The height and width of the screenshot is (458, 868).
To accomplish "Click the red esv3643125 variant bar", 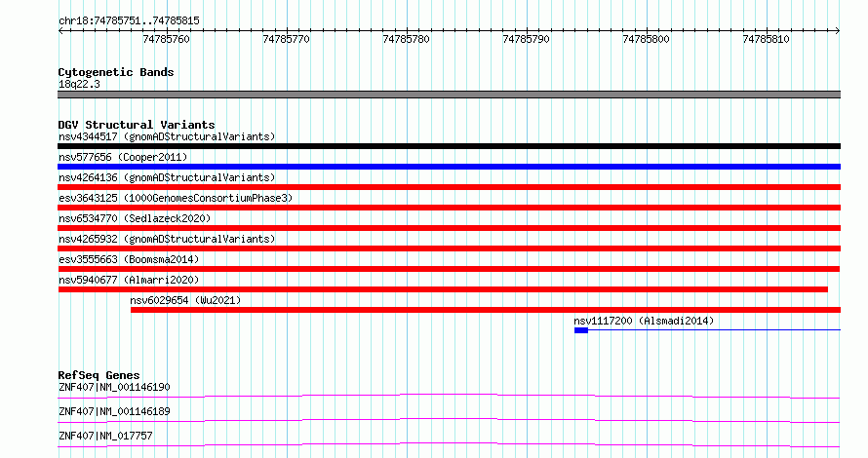I will [449, 208].
